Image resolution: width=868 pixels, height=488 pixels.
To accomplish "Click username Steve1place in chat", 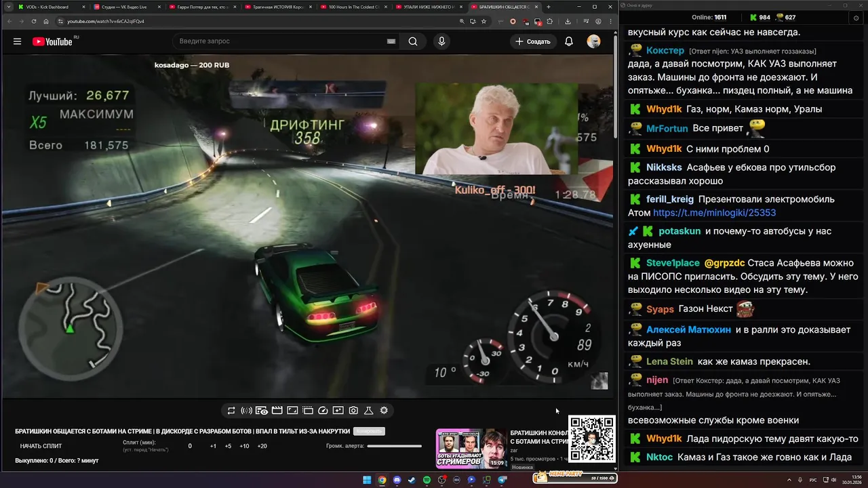I will pos(673,263).
